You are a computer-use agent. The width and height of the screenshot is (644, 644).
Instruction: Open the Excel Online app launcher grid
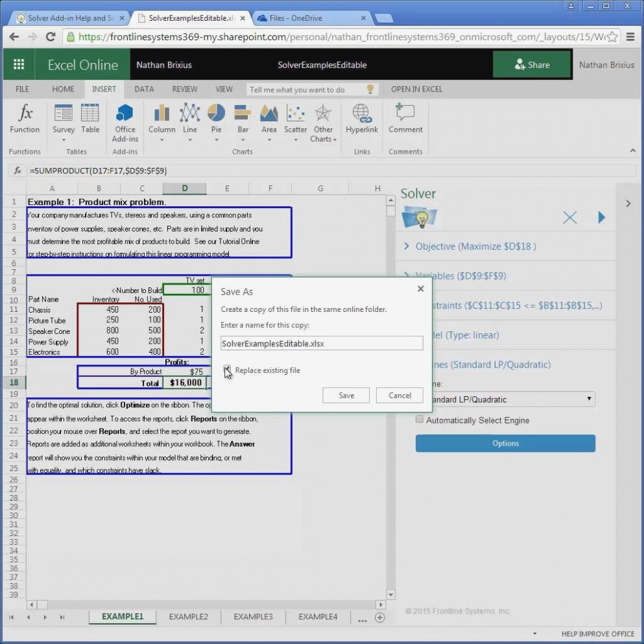(x=19, y=64)
